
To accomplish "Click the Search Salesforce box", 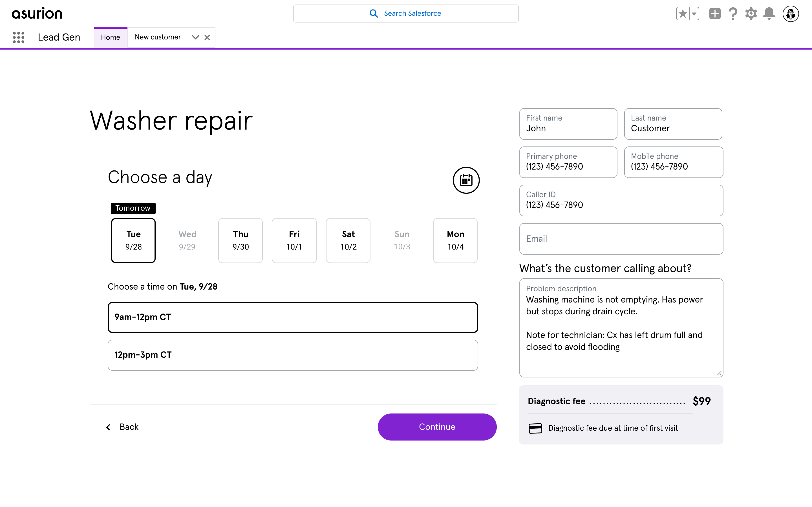I will click(406, 14).
